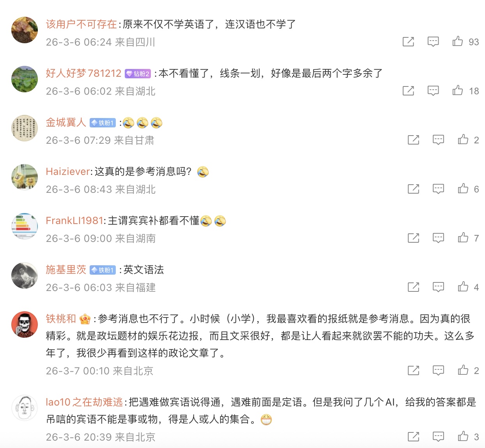Reply to 金城冀人's emoji comment
This screenshot has height=448, width=485.
tap(438, 140)
